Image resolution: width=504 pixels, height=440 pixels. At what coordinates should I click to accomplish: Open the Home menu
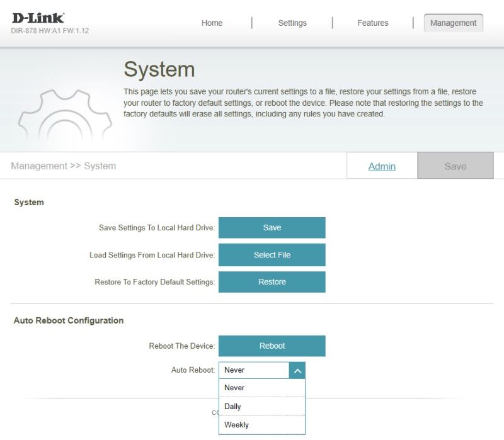(212, 23)
